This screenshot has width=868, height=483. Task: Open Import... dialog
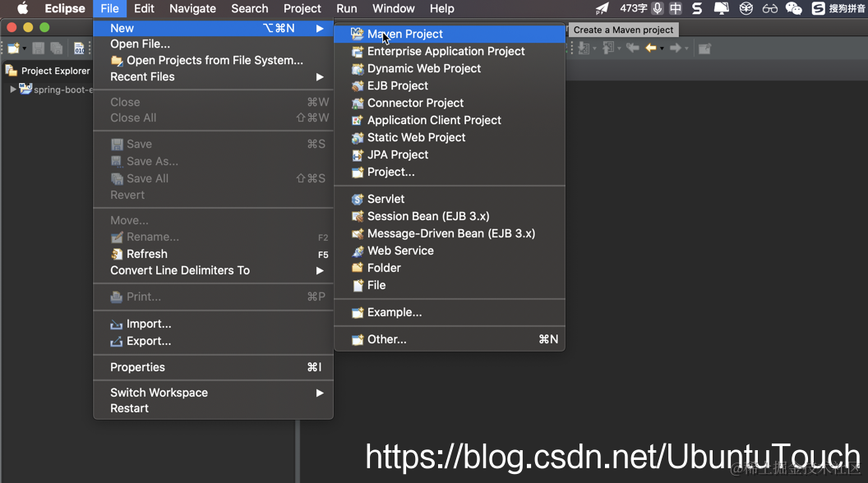[x=213, y=324]
